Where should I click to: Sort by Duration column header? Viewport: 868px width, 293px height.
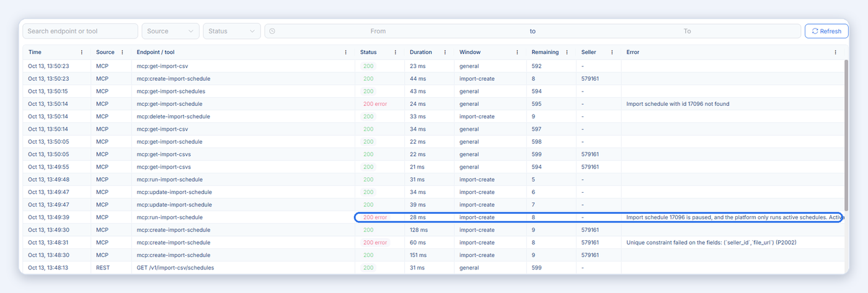click(x=421, y=53)
